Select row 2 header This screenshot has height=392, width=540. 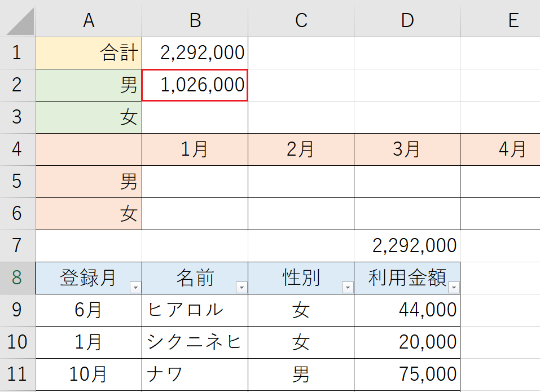point(17,85)
